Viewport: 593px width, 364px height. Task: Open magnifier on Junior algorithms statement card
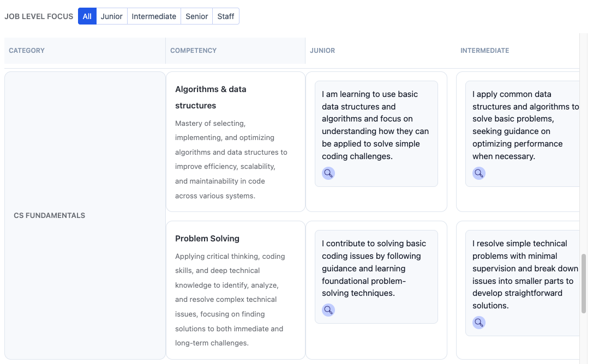point(328,173)
